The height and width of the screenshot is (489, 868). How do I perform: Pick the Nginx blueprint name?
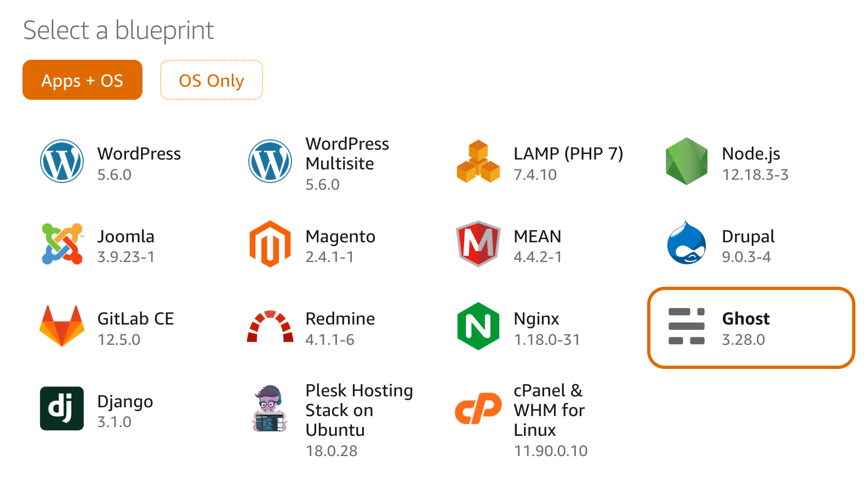click(x=536, y=319)
